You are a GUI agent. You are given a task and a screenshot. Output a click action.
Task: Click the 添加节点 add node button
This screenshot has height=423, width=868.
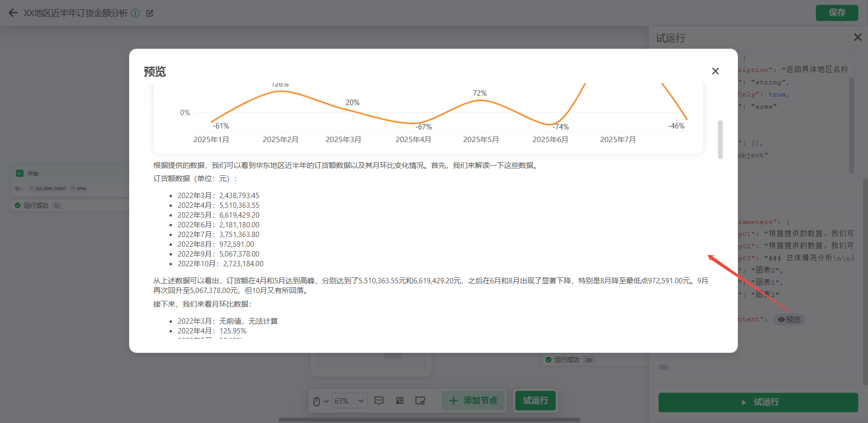point(473,401)
